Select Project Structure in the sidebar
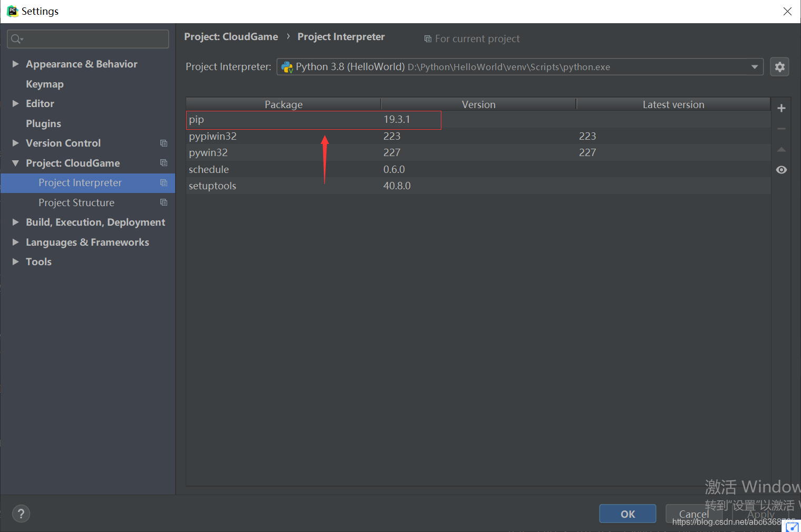Image resolution: width=801 pixels, height=532 pixels. [76, 202]
